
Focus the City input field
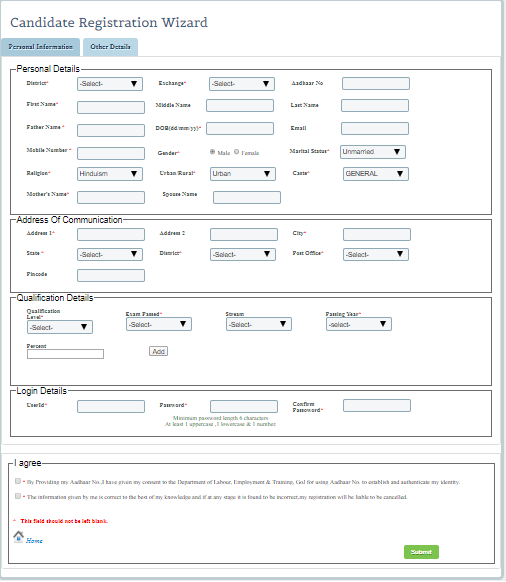377,235
